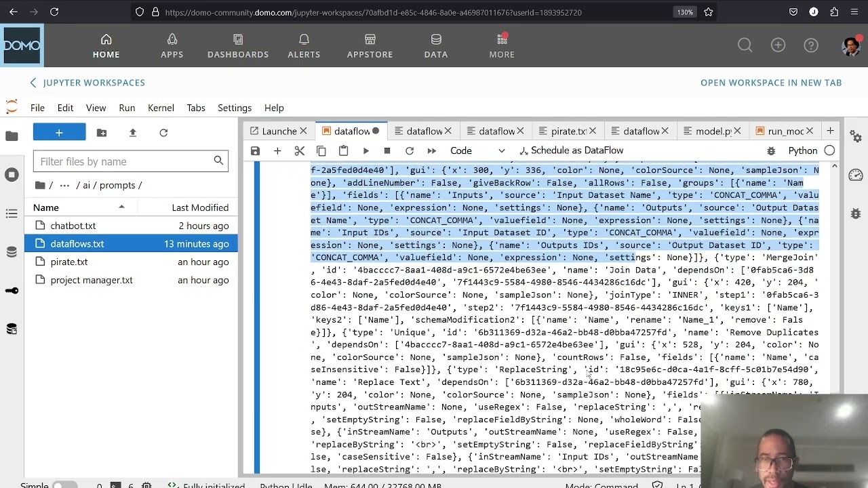Run the selected cell

366,151
